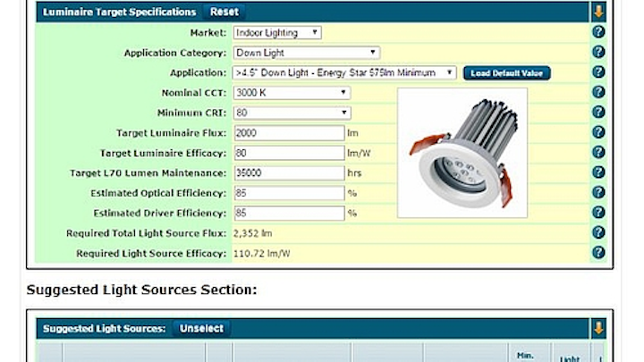The height and width of the screenshot is (362, 644).
Task: Open help for the Market row
Action: 598,31
